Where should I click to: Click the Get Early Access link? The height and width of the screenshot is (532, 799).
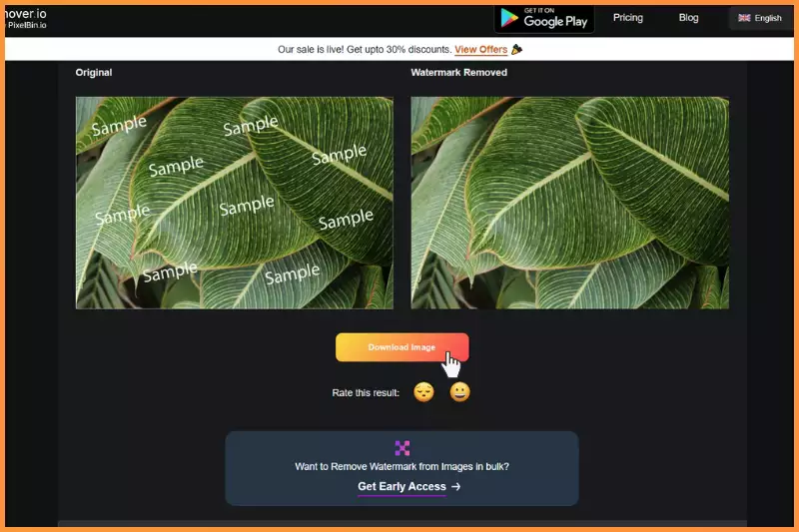point(401,487)
